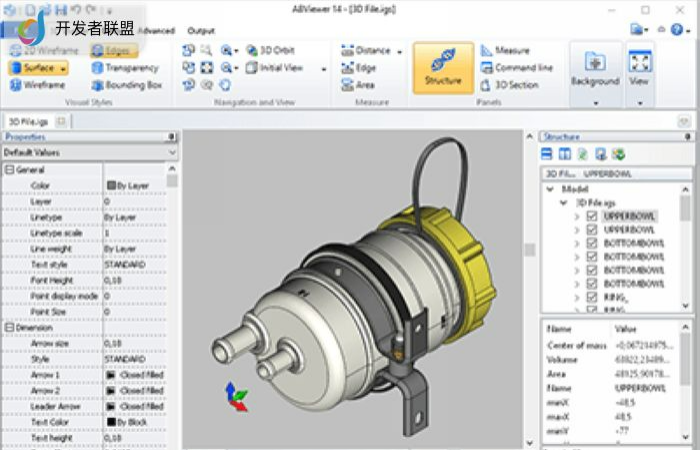Screen dimensions: 700x450
Task: Open the Default Values dropdown
Action: coord(172,152)
